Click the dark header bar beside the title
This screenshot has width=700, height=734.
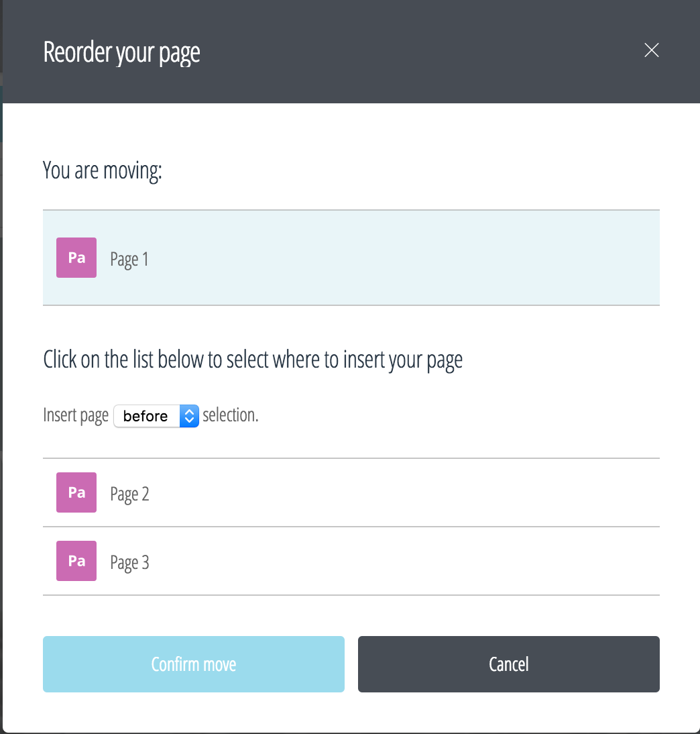click(x=416, y=52)
